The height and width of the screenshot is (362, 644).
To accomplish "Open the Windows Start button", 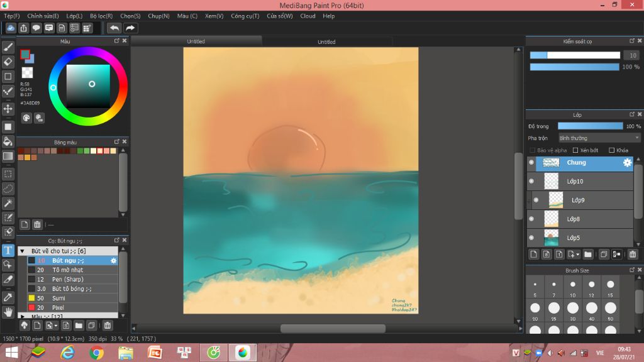I will point(11,353).
